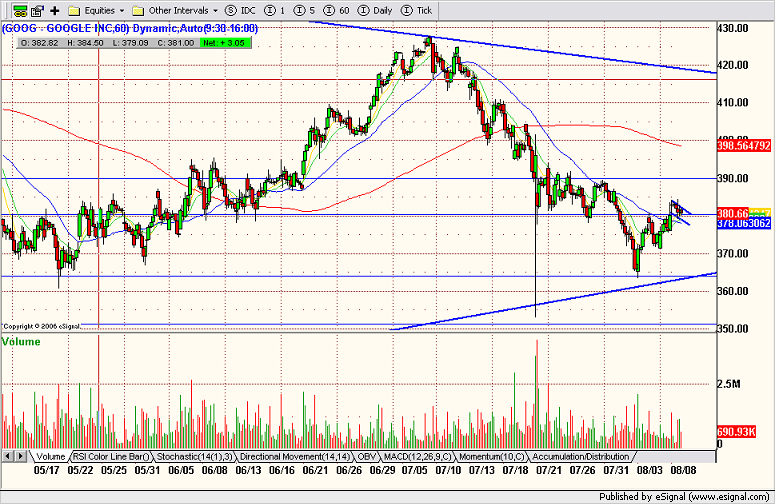
Task: Click the Equities folder icon
Action: tap(74, 10)
